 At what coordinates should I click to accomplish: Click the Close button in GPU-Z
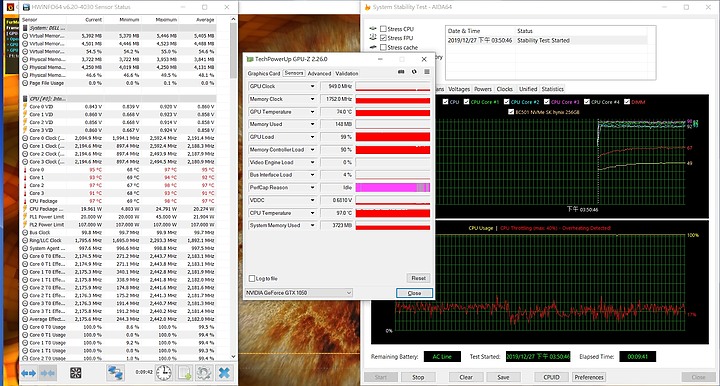pyautogui.click(x=414, y=293)
